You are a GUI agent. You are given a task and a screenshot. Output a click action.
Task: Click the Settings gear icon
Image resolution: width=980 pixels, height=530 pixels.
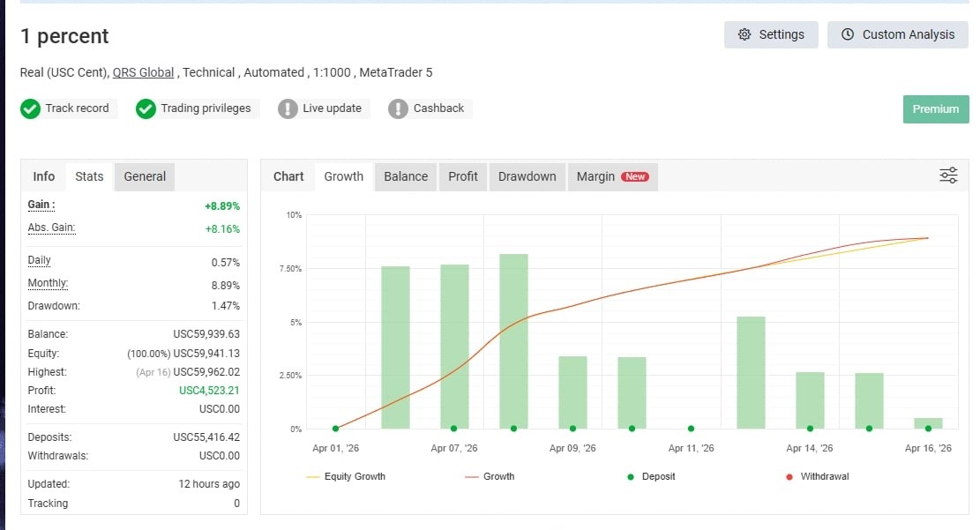pos(744,34)
